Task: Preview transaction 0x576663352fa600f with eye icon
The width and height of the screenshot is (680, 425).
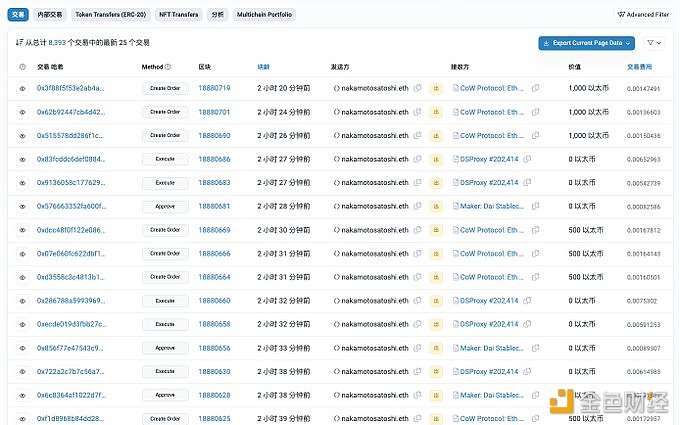Action: 23,206
